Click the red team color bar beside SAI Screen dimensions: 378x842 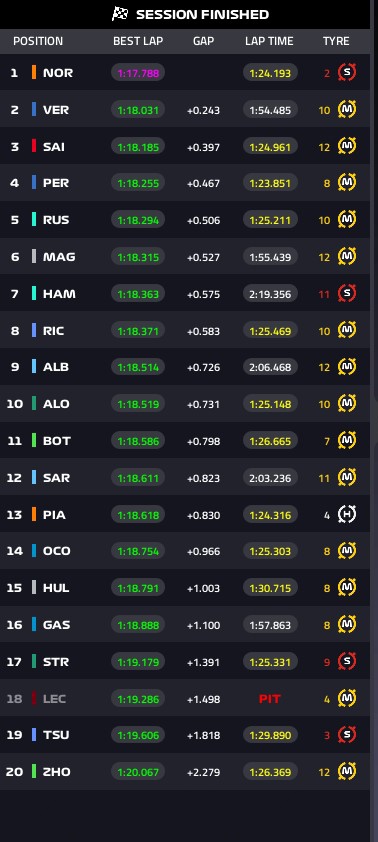[x=34, y=146]
